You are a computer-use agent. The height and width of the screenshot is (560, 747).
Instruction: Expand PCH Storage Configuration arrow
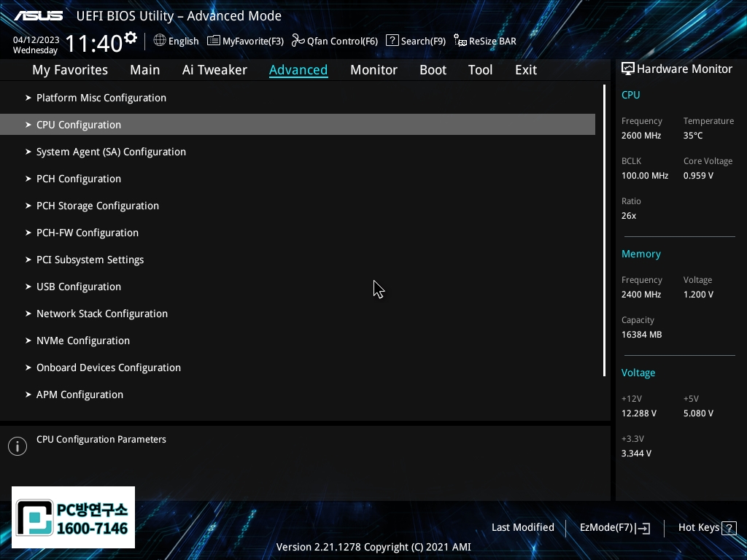(28, 206)
